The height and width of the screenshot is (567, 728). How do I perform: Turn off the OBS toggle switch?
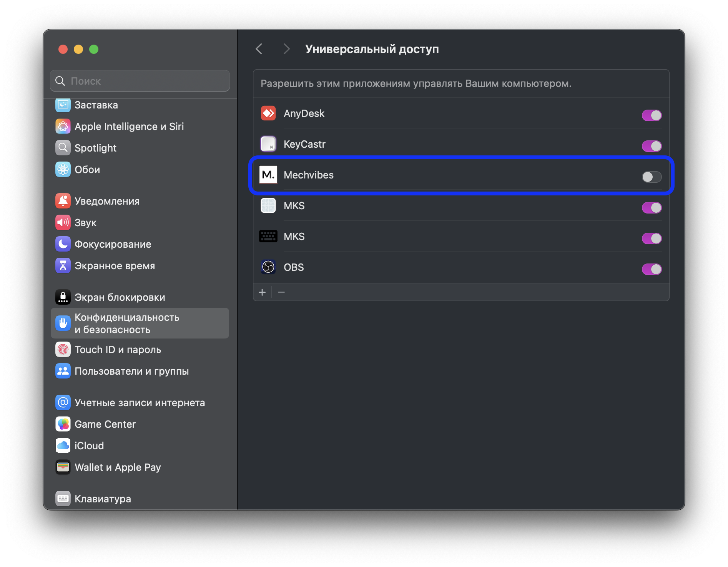coord(651,269)
